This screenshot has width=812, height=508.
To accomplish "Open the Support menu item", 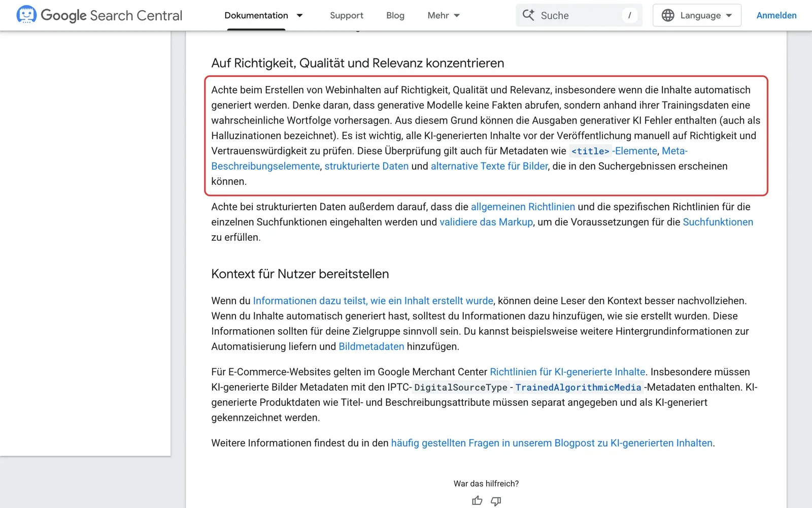I will [347, 15].
